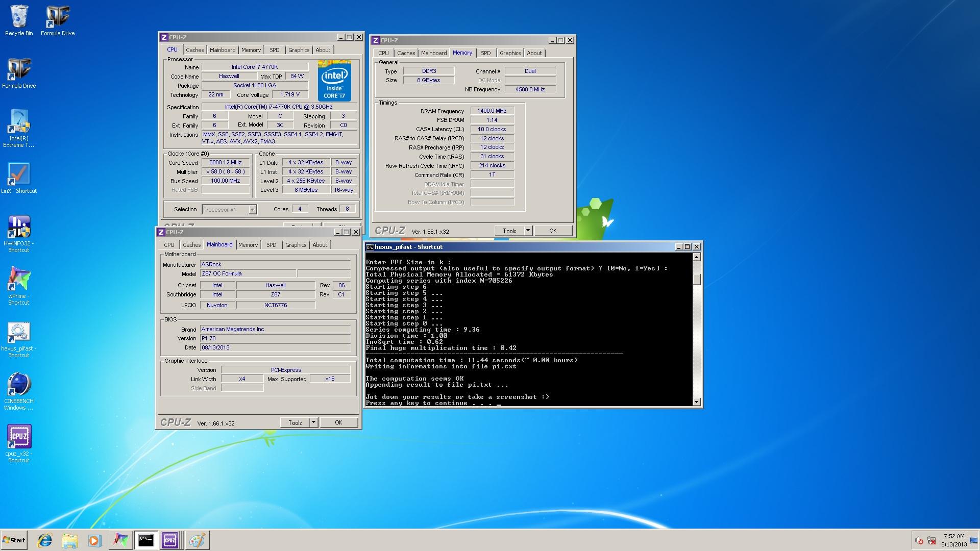
Task: Click the Link Width x4 value
Action: point(242,379)
